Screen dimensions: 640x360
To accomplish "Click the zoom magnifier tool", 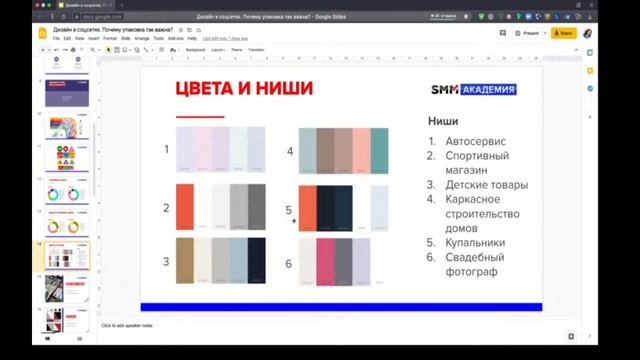I will [93, 50].
